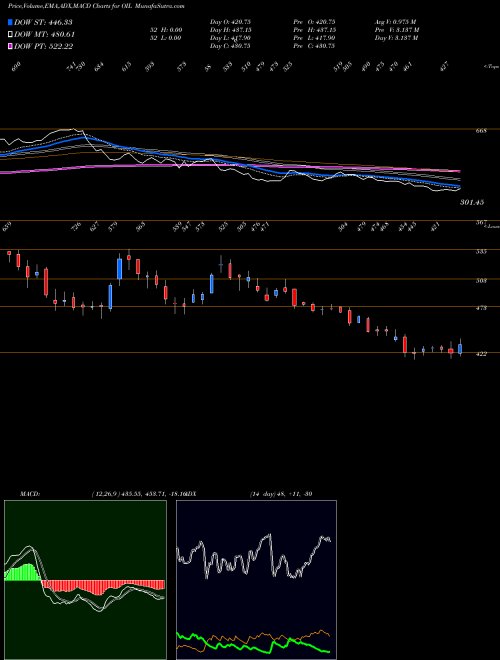Open the ADX indicator chart panel
The image size is (500, 660).
coord(256,580)
